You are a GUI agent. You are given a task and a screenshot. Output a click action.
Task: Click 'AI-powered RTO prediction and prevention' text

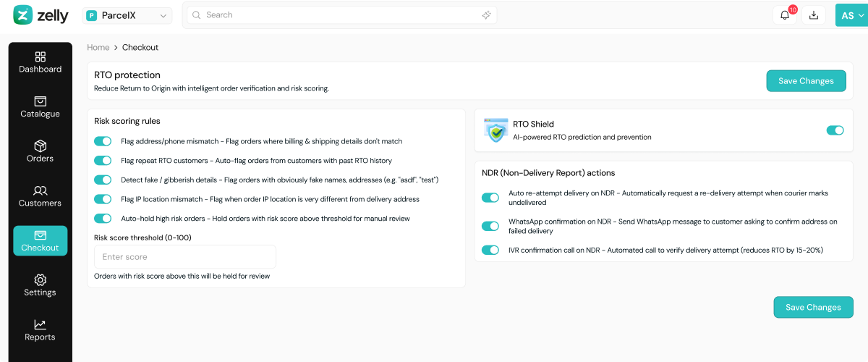pyautogui.click(x=582, y=137)
